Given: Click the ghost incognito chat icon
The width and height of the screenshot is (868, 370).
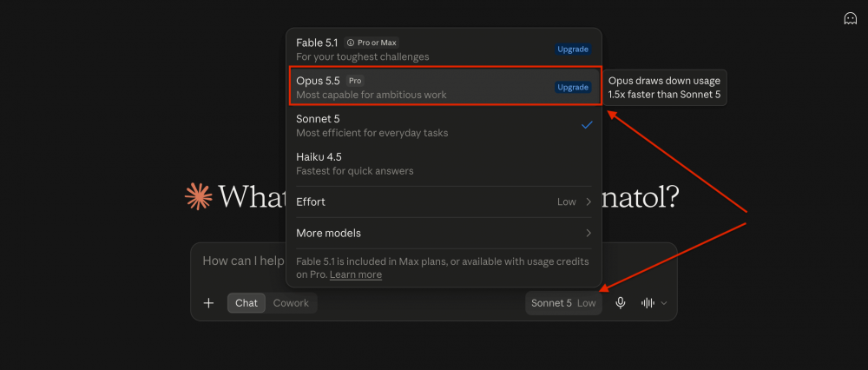Looking at the screenshot, I should (850, 18).
